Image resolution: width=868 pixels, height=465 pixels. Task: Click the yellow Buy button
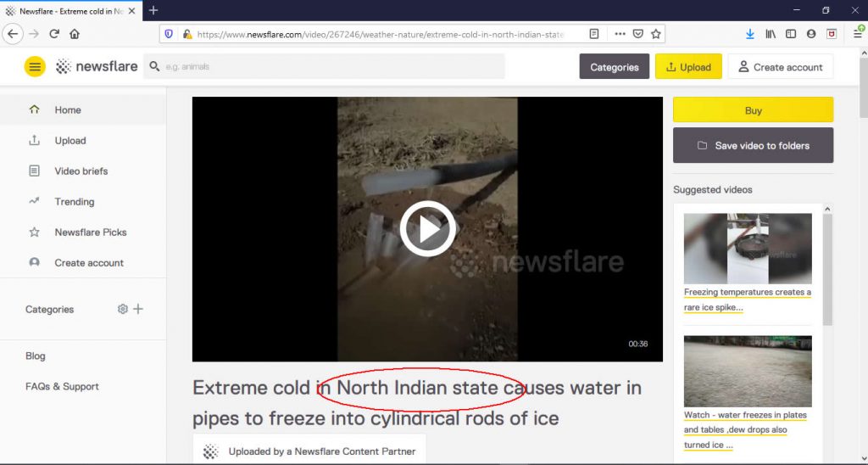click(753, 109)
